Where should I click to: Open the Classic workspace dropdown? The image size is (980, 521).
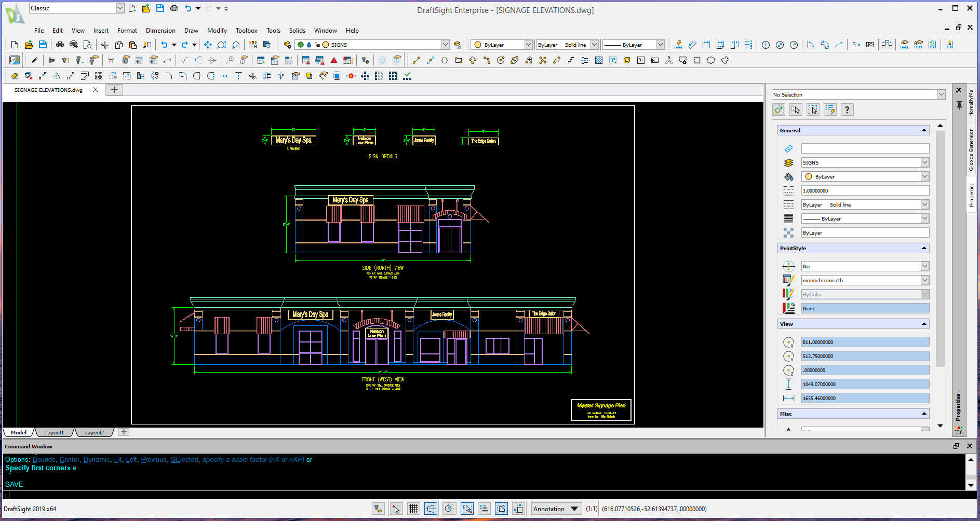pyautogui.click(x=120, y=8)
